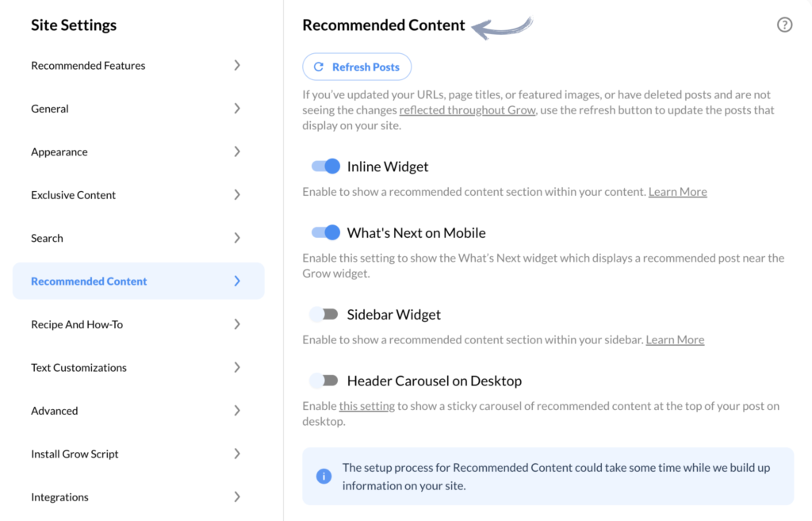Follow the 'reflected throughout Grow' link
This screenshot has width=812, height=521.
pos(467,110)
